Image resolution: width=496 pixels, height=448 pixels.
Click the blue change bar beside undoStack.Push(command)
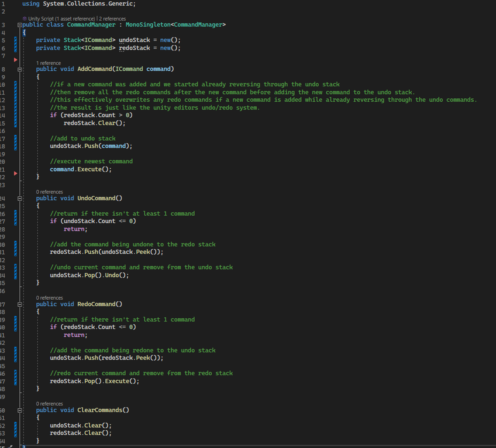[x=16, y=142]
